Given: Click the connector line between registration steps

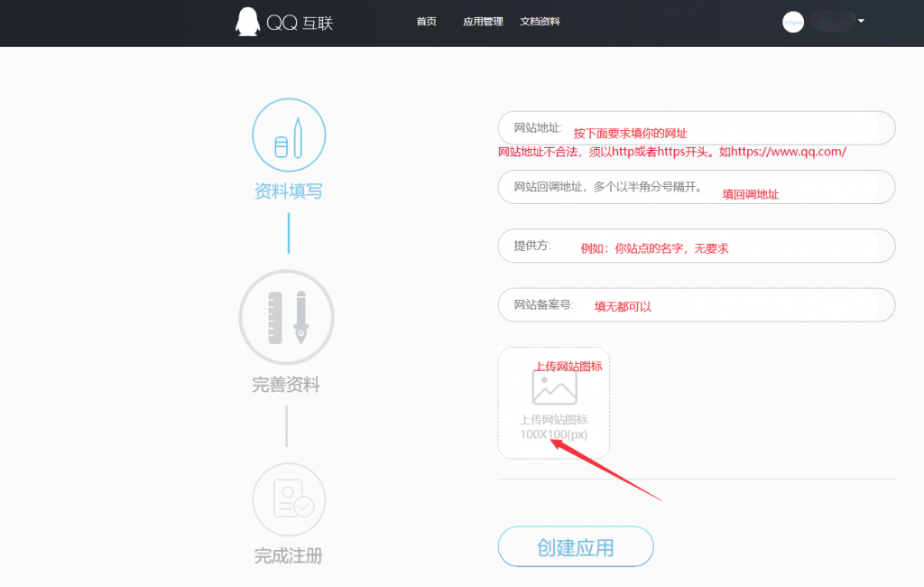Looking at the screenshot, I should tap(288, 230).
